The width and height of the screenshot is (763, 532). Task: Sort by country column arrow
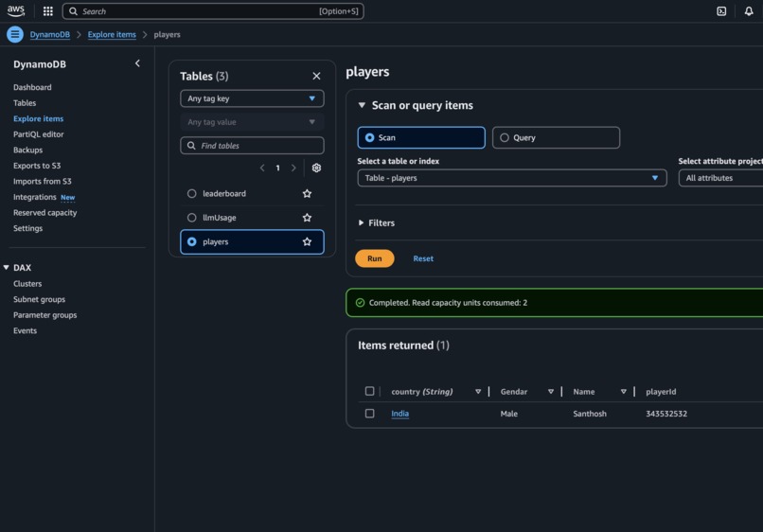478,391
